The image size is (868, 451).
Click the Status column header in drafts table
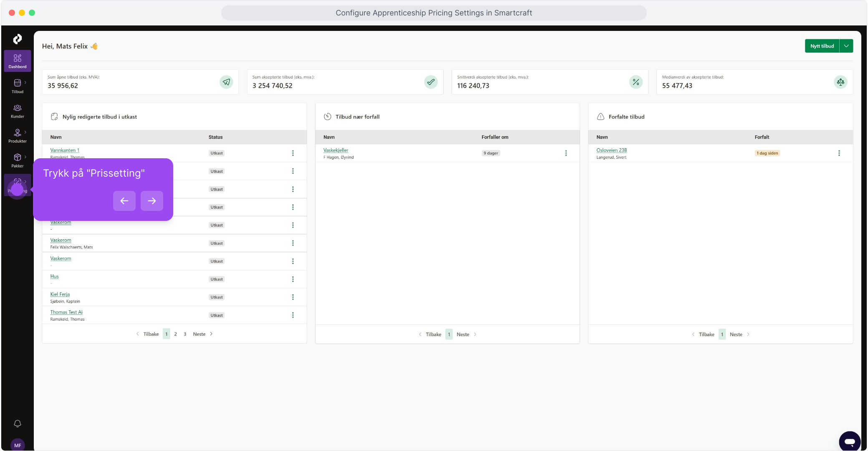[x=216, y=137]
